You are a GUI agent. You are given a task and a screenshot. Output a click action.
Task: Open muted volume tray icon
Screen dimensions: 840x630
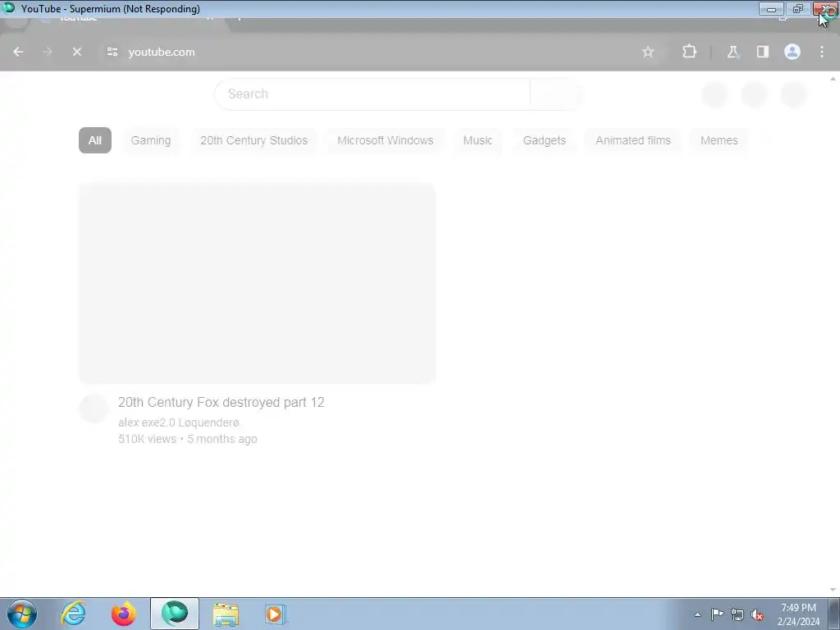tap(757, 614)
